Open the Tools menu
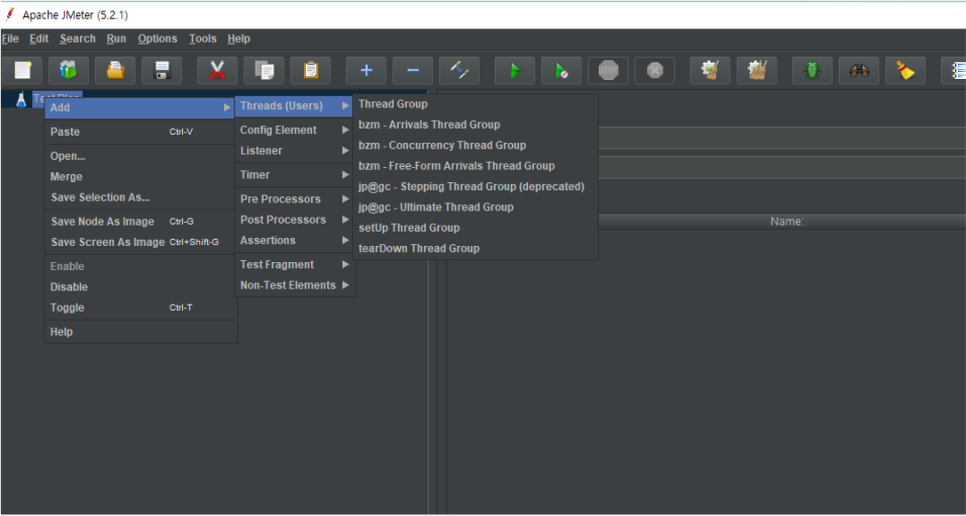The image size is (966, 516). click(203, 39)
